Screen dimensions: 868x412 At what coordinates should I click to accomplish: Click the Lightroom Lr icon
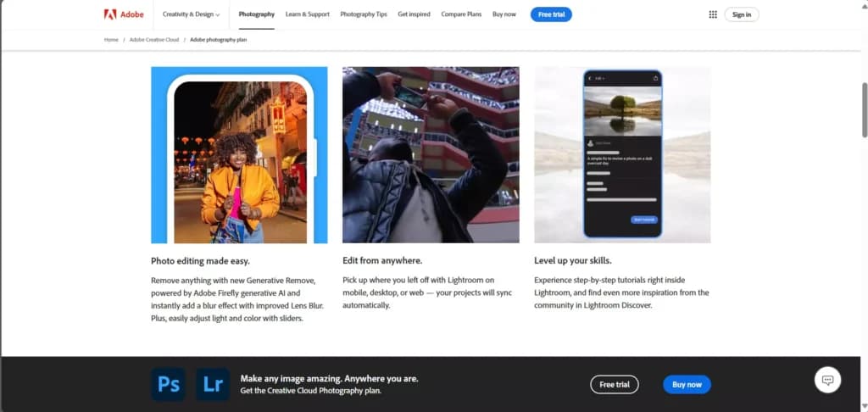pyautogui.click(x=213, y=384)
